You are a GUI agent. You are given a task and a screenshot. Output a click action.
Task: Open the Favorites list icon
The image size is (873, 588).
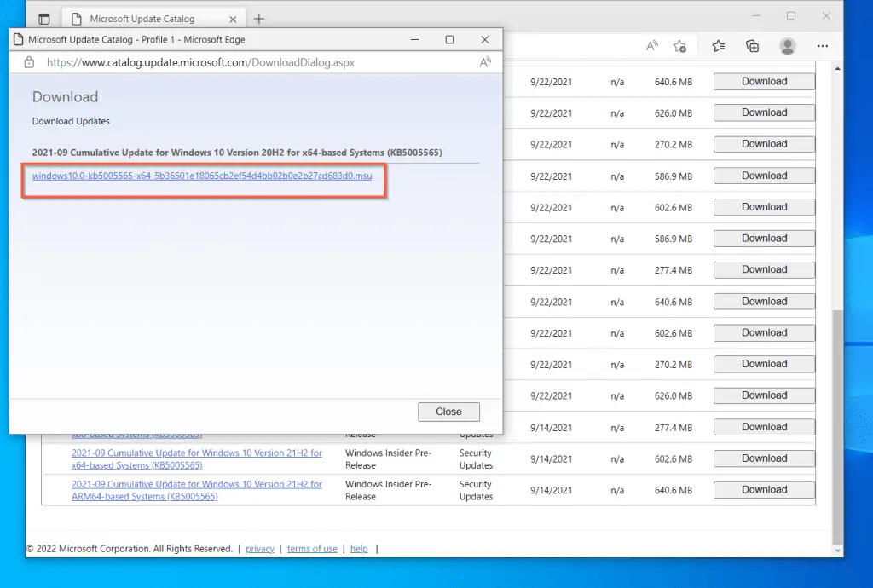718,46
